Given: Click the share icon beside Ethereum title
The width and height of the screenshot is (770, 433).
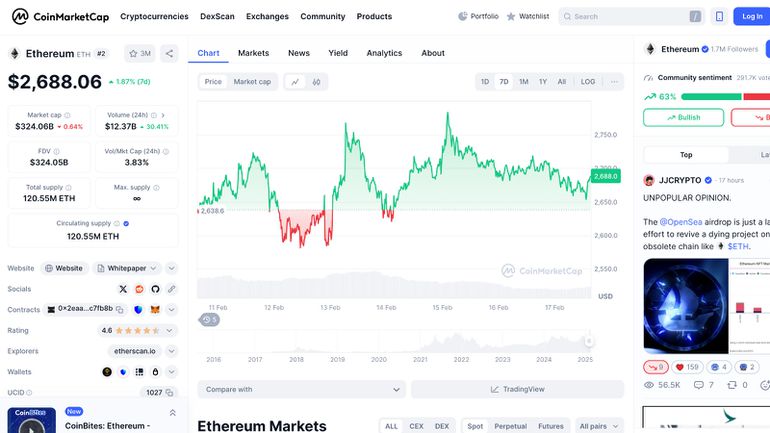Looking at the screenshot, I should (x=170, y=54).
